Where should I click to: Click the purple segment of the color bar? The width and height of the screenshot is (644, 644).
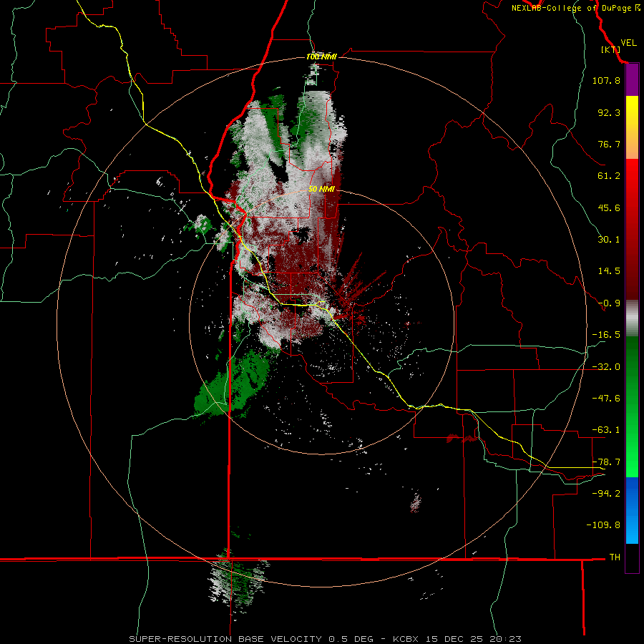[x=632, y=80]
